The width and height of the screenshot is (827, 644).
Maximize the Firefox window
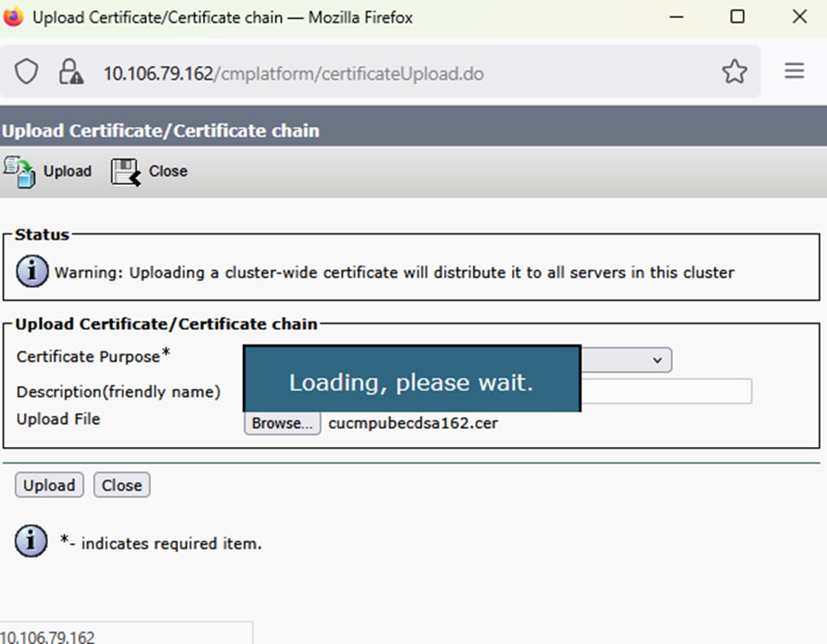738,16
